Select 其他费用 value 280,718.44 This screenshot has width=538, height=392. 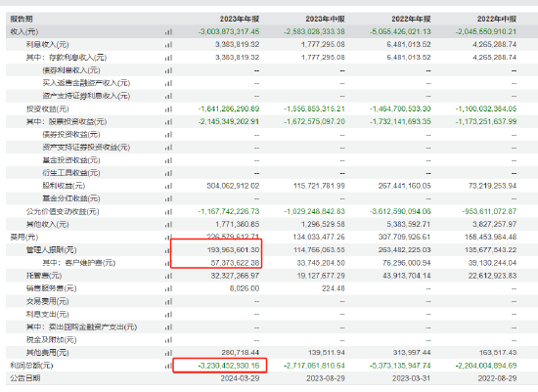[x=241, y=353]
